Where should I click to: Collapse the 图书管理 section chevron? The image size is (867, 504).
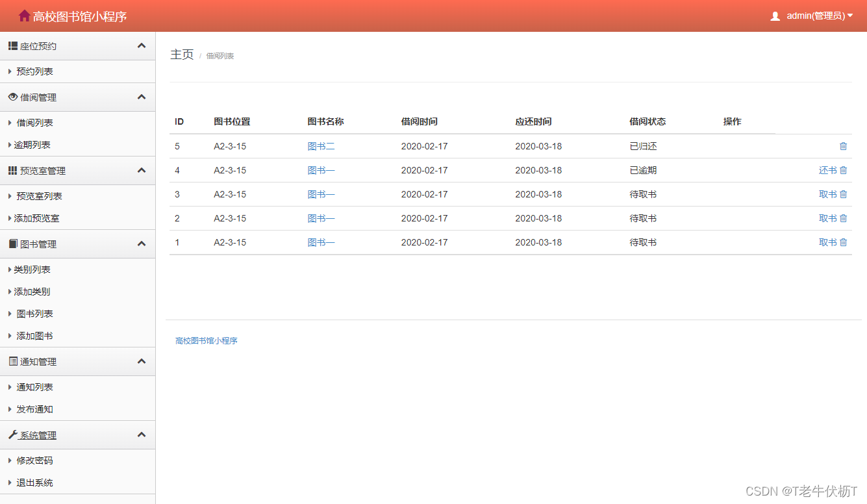tap(142, 243)
